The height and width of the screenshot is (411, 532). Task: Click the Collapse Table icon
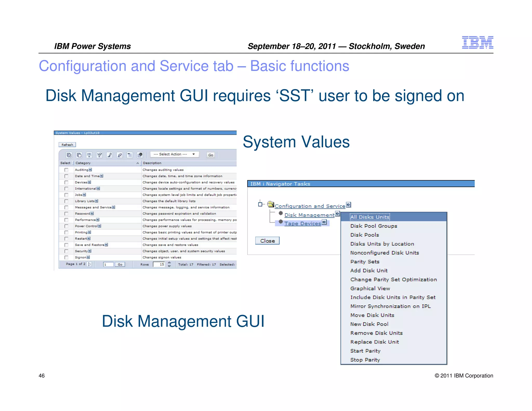click(x=130, y=155)
